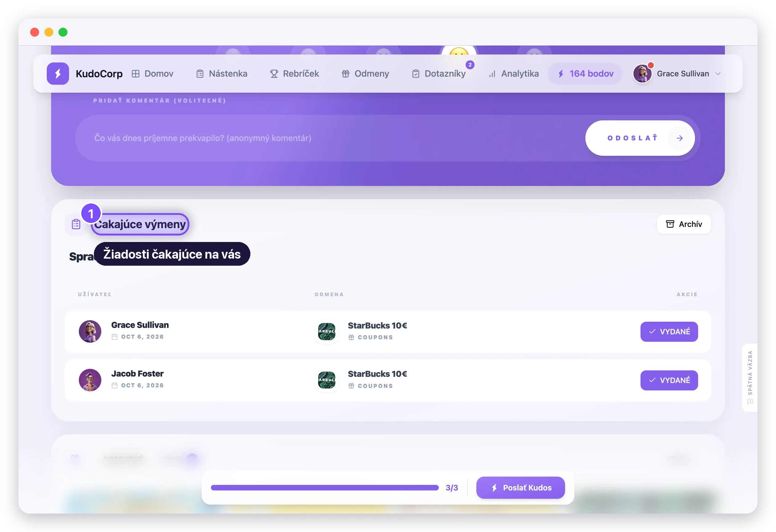This screenshot has height=532, width=776.
Task: Click the StarBucks 10€ title in Grace's row
Action: pyautogui.click(x=377, y=325)
